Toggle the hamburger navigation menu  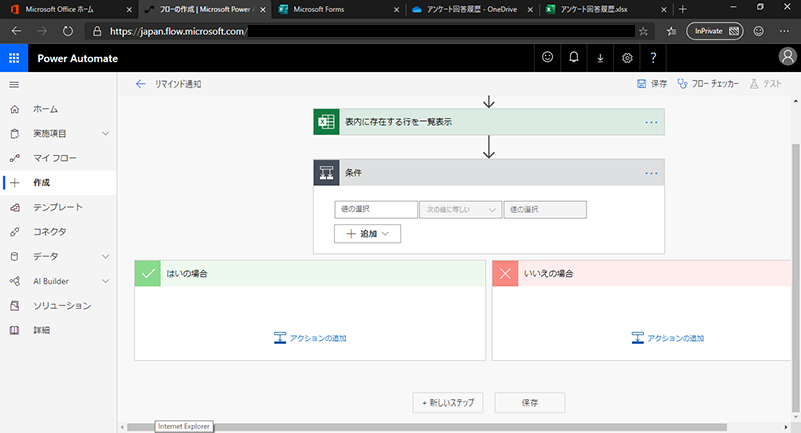tap(14, 85)
